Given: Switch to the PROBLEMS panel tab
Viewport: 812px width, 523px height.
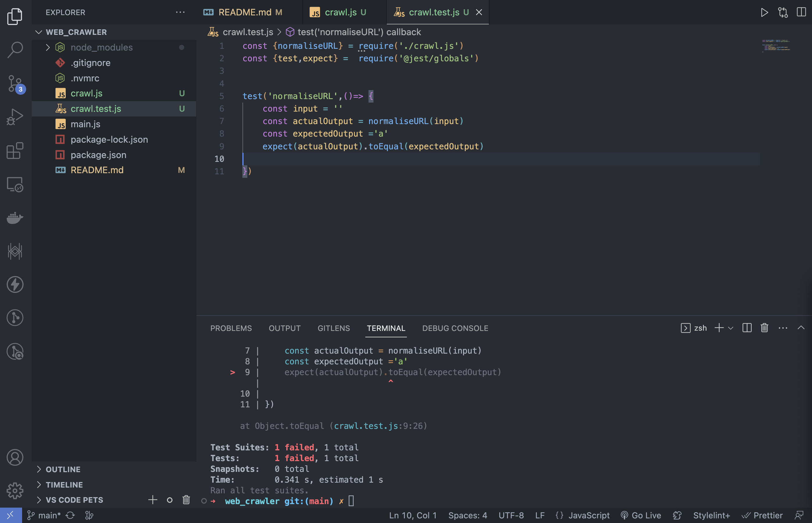Looking at the screenshot, I should (x=231, y=328).
